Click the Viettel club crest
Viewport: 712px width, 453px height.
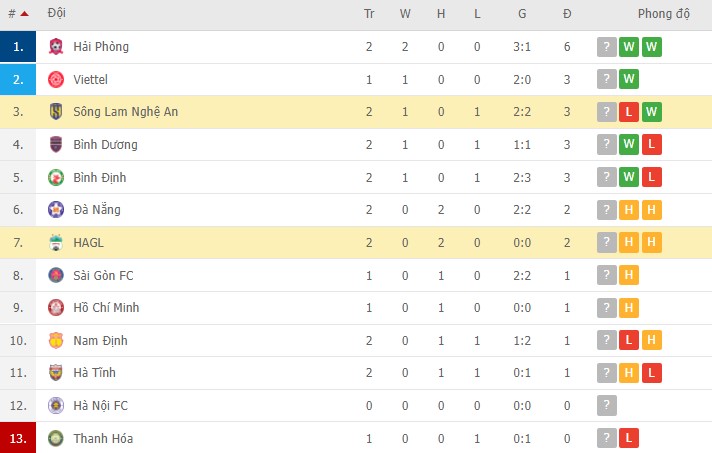56,79
